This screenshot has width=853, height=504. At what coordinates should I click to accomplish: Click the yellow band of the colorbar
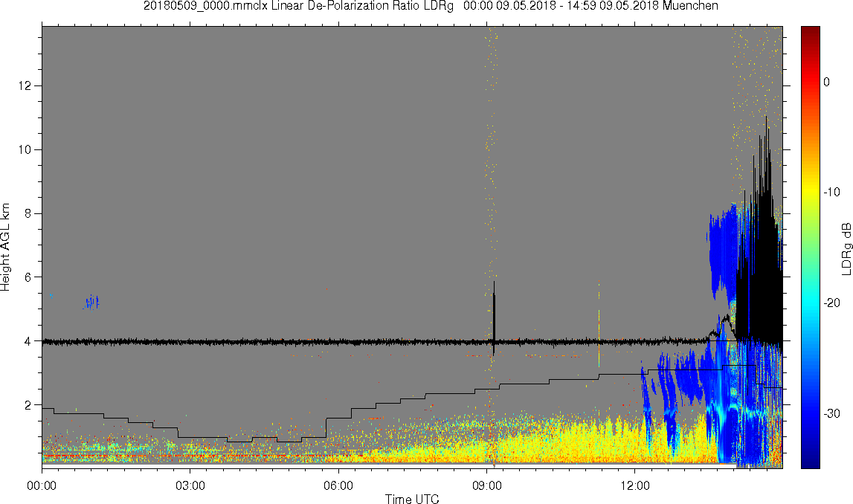pos(810,190)
